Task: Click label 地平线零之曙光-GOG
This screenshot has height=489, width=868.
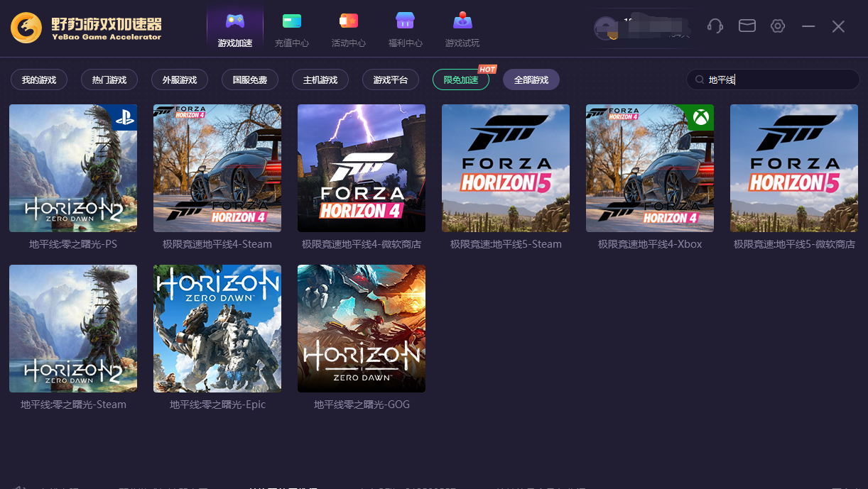Action: pyautogui.click(x=362, y=405)
